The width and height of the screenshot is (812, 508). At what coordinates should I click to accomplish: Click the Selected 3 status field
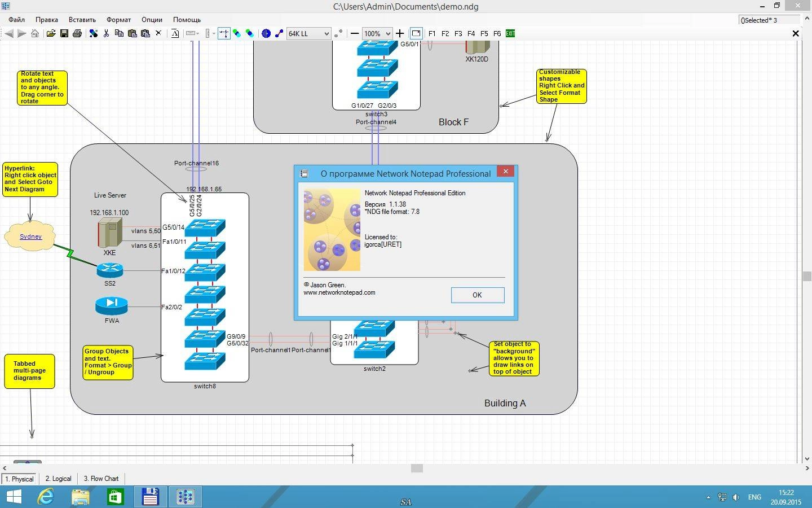click(769, 20)
